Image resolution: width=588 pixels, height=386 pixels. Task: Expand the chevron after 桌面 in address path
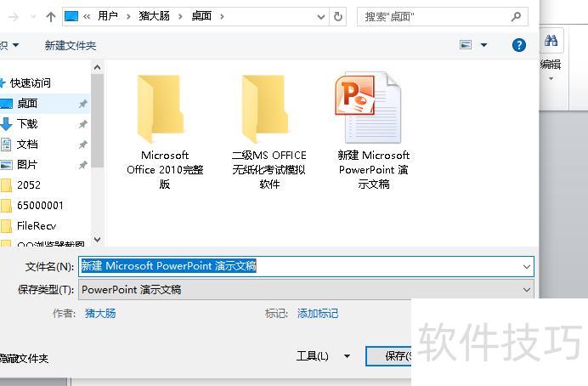point(222,16)
